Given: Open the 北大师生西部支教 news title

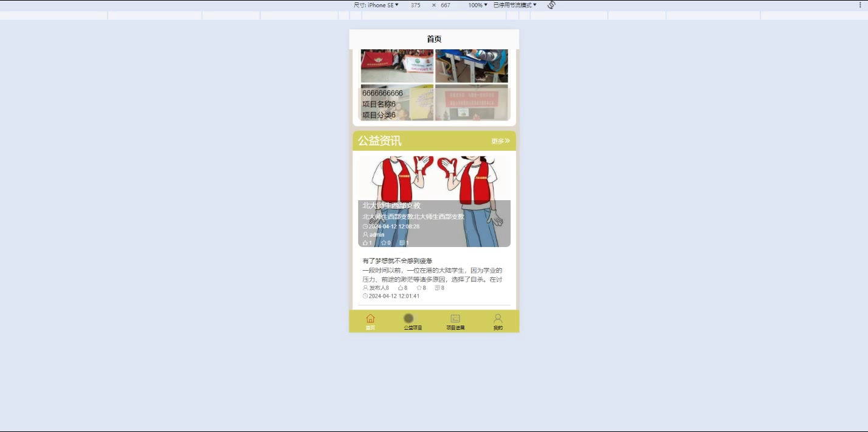Looking at the screenshot, I should coord(391,206).
